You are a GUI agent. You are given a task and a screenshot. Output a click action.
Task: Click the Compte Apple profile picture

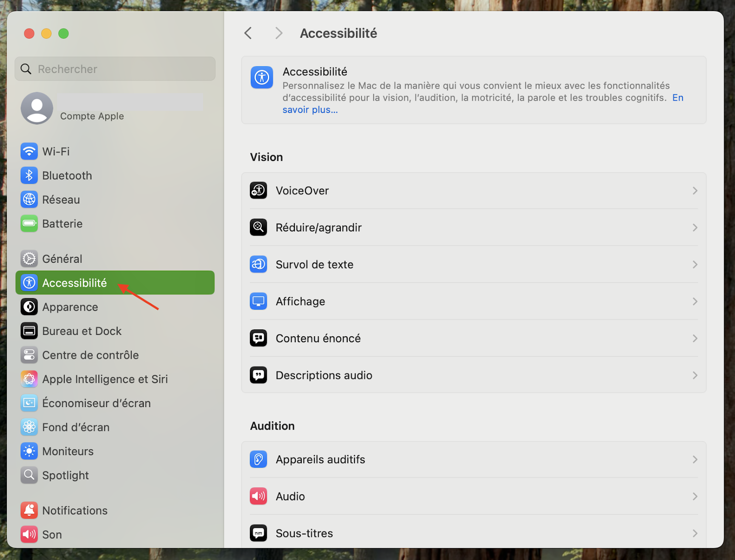[37, 108]
